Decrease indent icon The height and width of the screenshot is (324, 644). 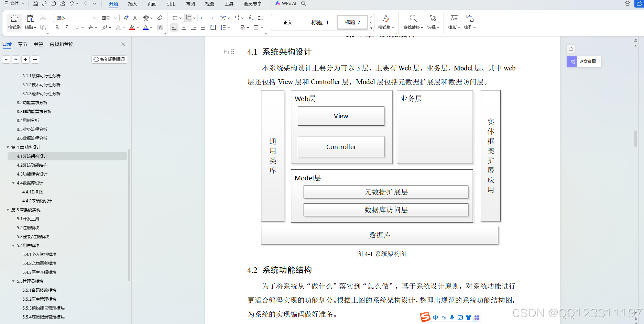coord(203,18)
